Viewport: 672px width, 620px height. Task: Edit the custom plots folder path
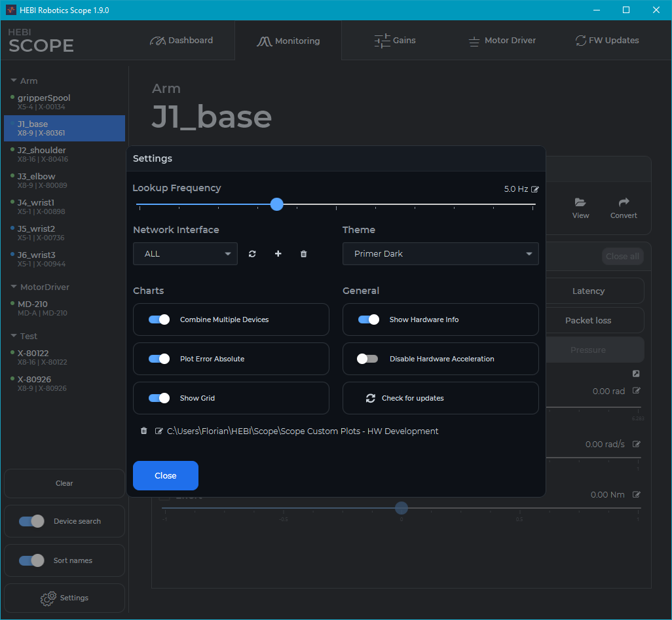159,431
